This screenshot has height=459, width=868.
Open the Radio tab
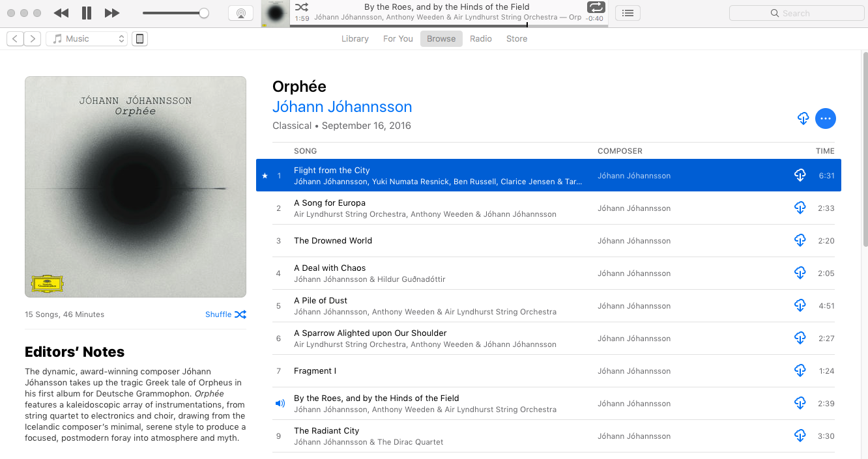click(481, 39)
